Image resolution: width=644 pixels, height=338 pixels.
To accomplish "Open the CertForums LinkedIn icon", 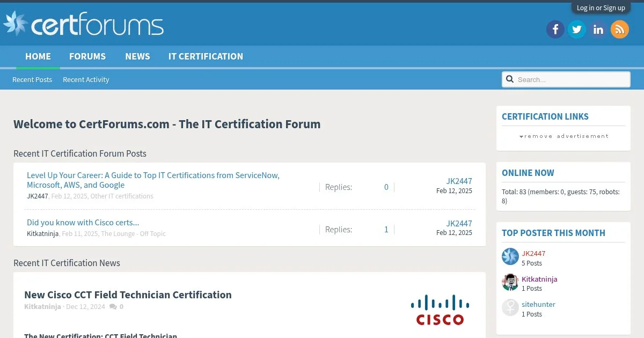I will [x=598, y=29].
